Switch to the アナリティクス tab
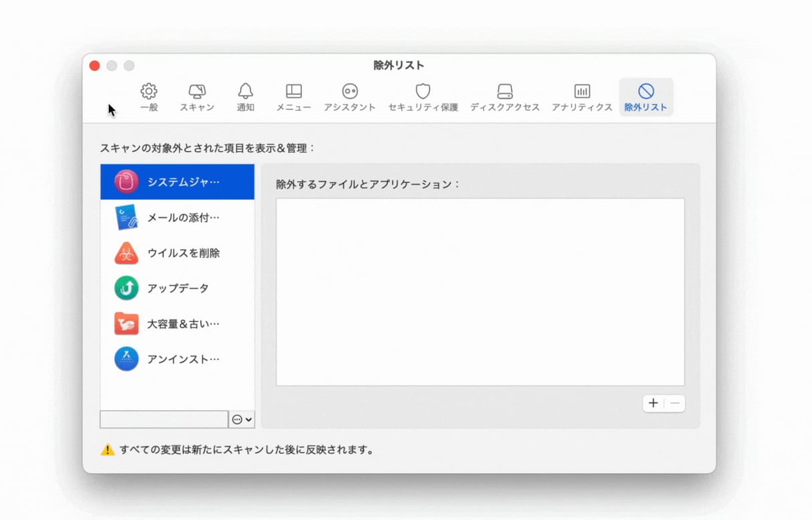 point(582,97)
